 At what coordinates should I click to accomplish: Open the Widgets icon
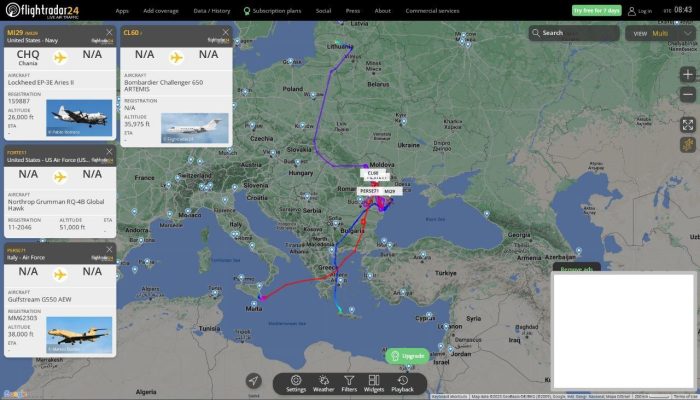[374, 383]
